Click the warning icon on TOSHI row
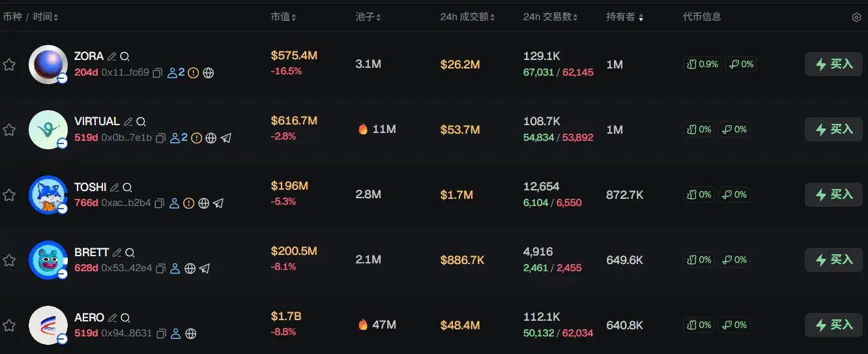This screenshot has width=868, height=354. click(x=189, y=203)
